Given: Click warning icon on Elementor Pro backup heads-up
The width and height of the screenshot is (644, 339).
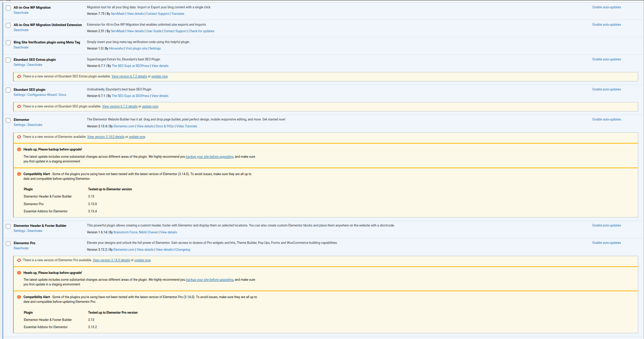Looking at the screenshot, I should click(x=19, y=273).
